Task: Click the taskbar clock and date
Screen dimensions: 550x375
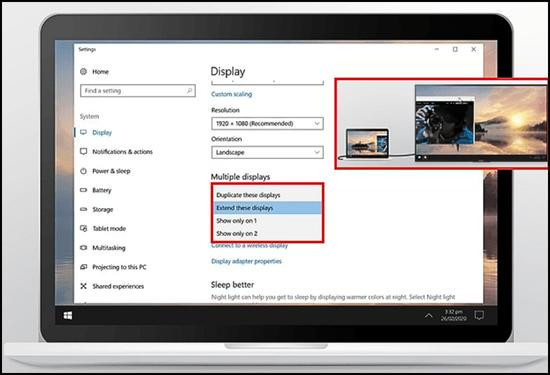Action: pyautogui.click(x=454, y=315)
